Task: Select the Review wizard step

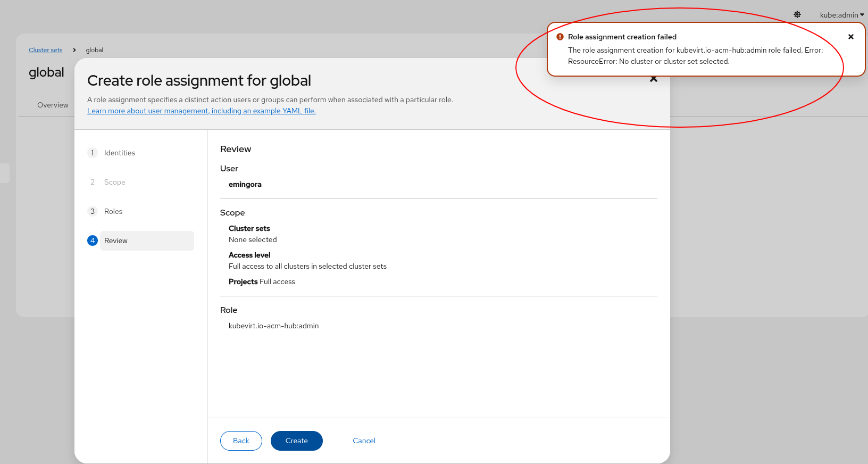Action: click(115, 241)
